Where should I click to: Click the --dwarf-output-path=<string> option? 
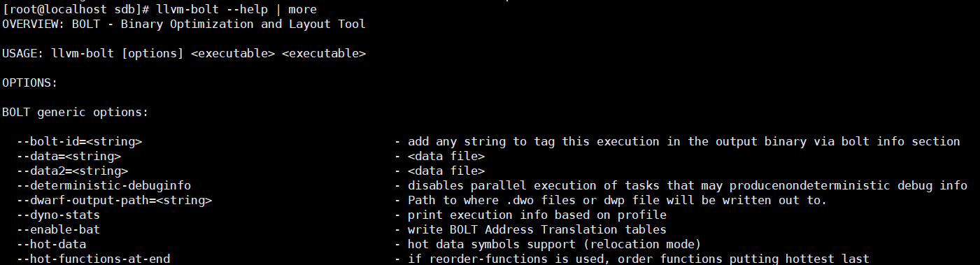[115, 200]
